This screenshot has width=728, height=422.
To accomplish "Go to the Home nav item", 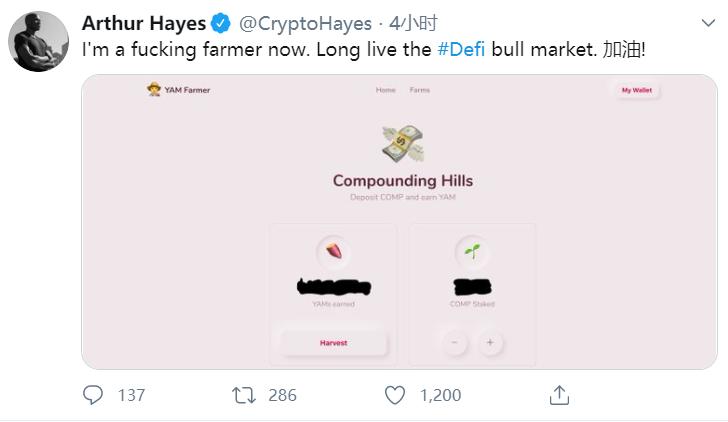I will (385, 90).
